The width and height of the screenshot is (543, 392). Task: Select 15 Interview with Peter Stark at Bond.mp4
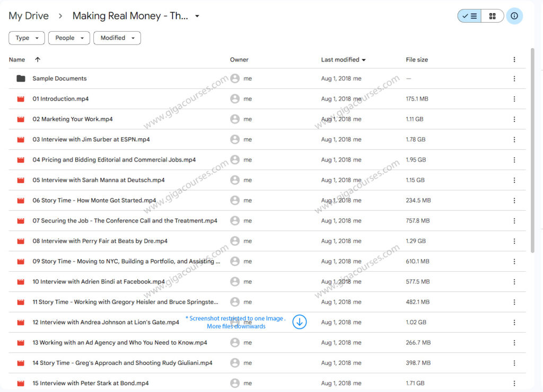pyautogui.click(x=90, y=383)
